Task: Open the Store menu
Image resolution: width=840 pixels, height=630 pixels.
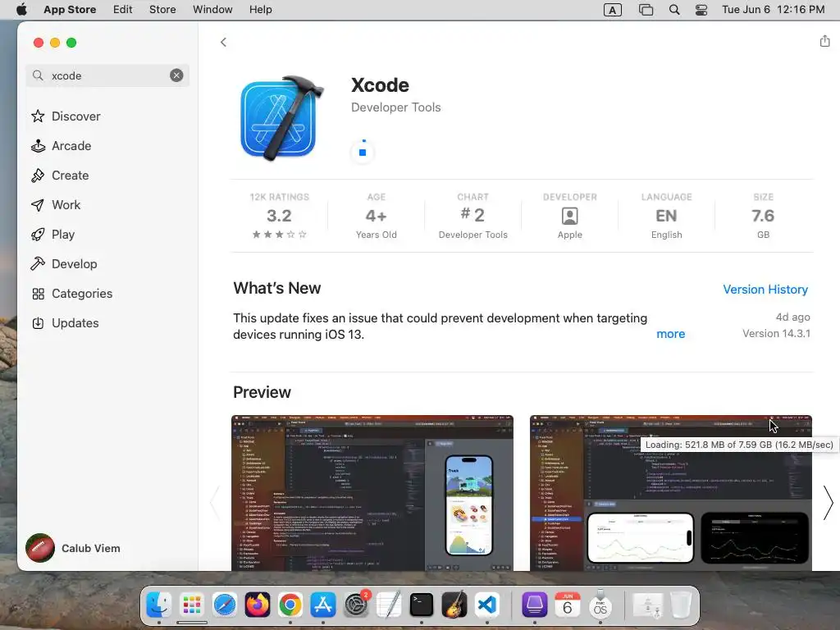Action: pos(162,9)
